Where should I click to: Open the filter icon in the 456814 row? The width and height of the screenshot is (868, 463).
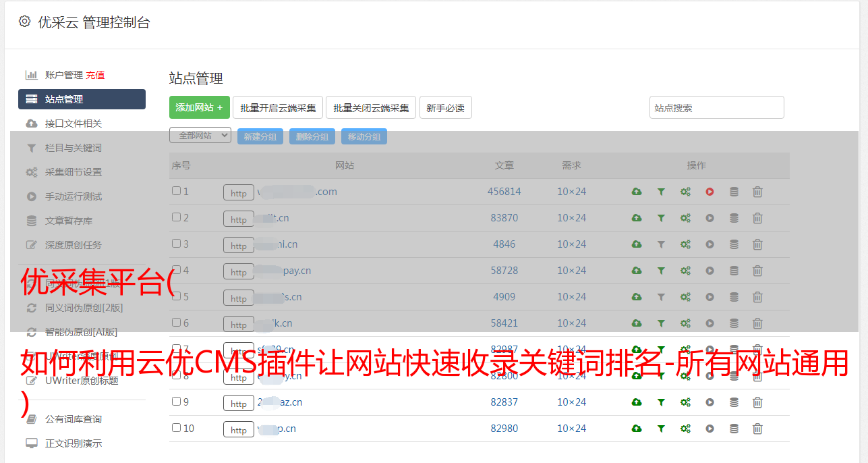[661, 192]
